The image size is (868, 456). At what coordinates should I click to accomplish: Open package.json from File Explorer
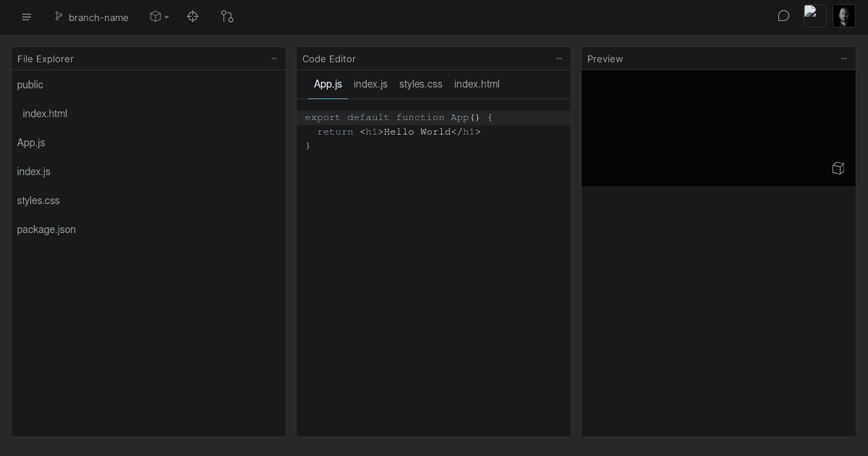tap(46, 229)
